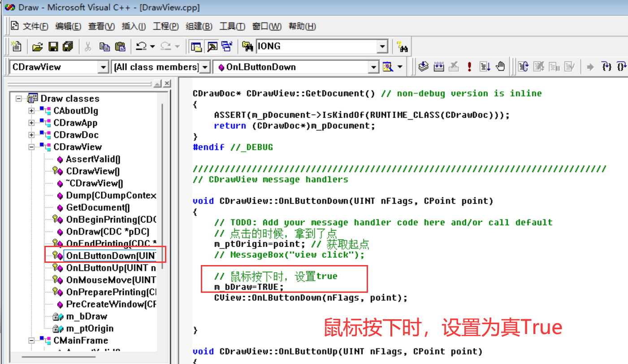628x364 pixels.
Task: Click the Copy icon in toolbar
Action: (x=104, y=46)
